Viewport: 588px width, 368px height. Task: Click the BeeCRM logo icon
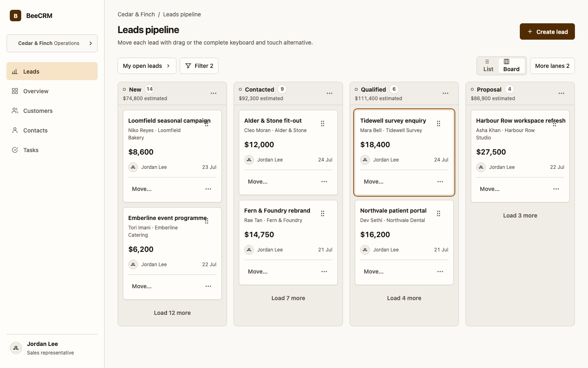(x=16, y=16)
